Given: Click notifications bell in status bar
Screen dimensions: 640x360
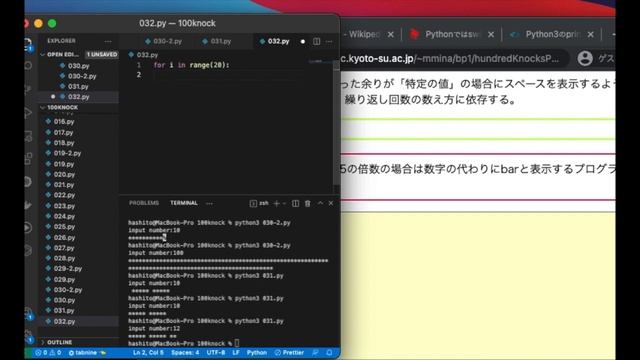Looking at the screenshot, I should click(329, 353).
